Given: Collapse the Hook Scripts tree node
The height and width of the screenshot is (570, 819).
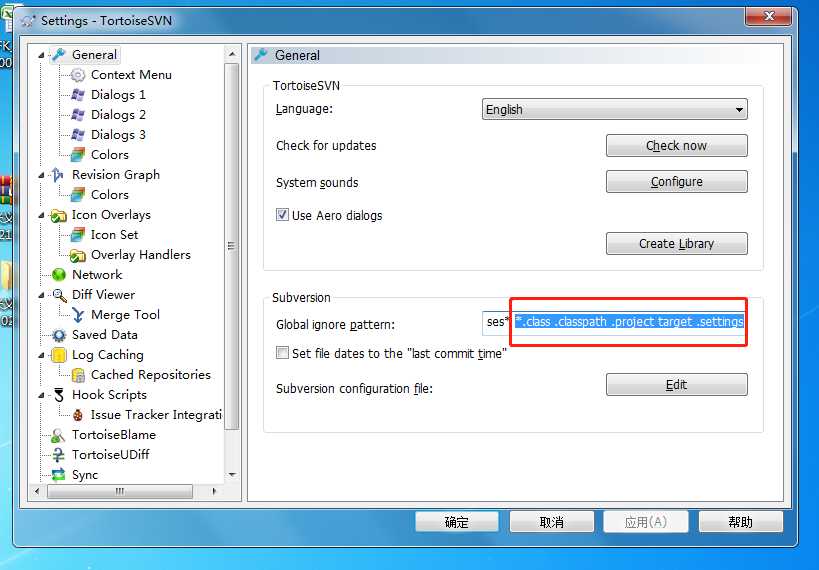Looking at the screenshot, I should (42, 395).
